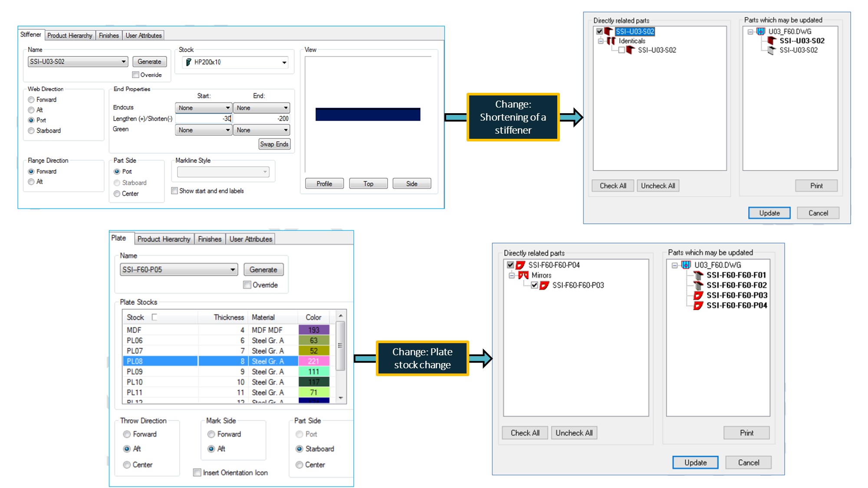Click the gray part icon for SSI-F60-F60-F02
Image resolution: width=868 pixels, height=488 pixels.
pyautogui.click(x=698, y=285)
